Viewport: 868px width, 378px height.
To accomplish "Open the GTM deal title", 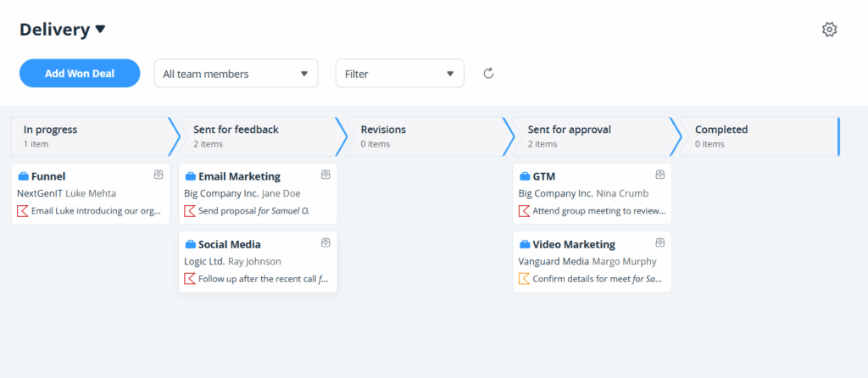I will (544, 176).
